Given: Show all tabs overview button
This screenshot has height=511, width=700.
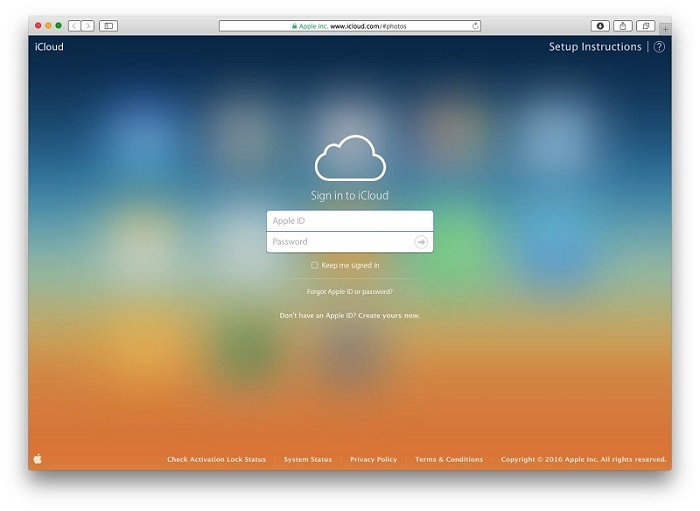Looking at the screenshot, I should pos(646,26).
